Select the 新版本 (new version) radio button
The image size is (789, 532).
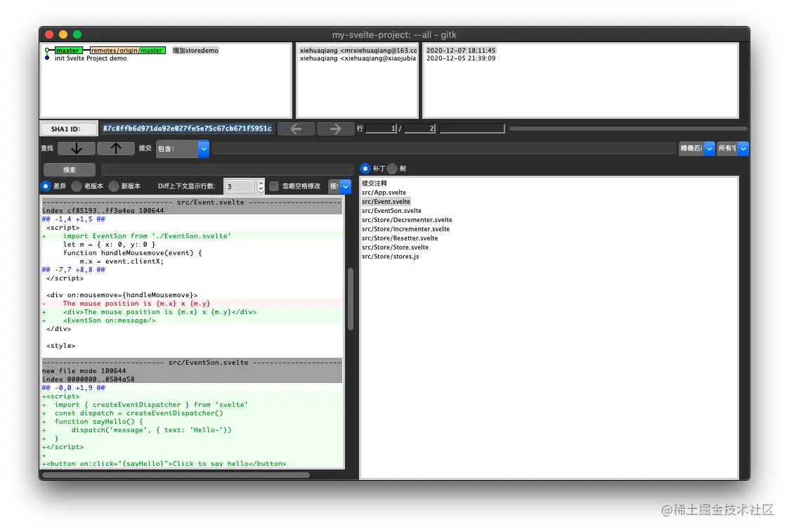coord(114,186)
